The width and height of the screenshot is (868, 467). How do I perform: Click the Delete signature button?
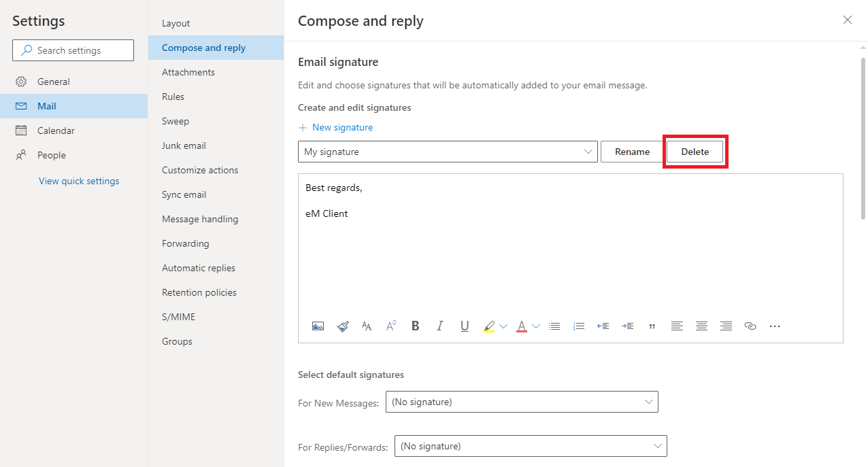(695, 152)
